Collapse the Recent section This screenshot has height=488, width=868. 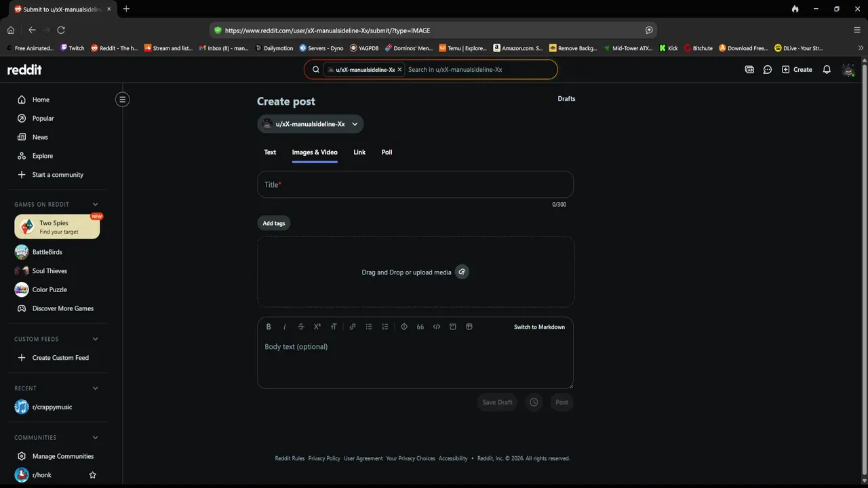(96, 388)
